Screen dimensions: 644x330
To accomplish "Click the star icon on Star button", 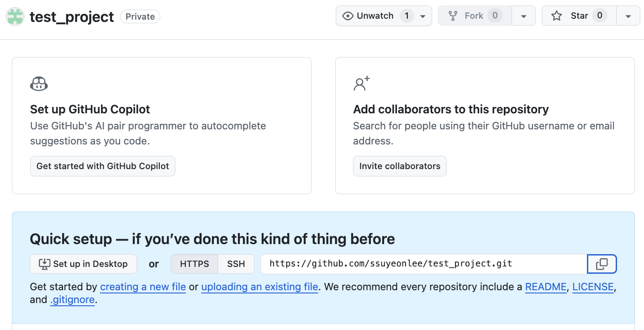I will pos(556,16).
